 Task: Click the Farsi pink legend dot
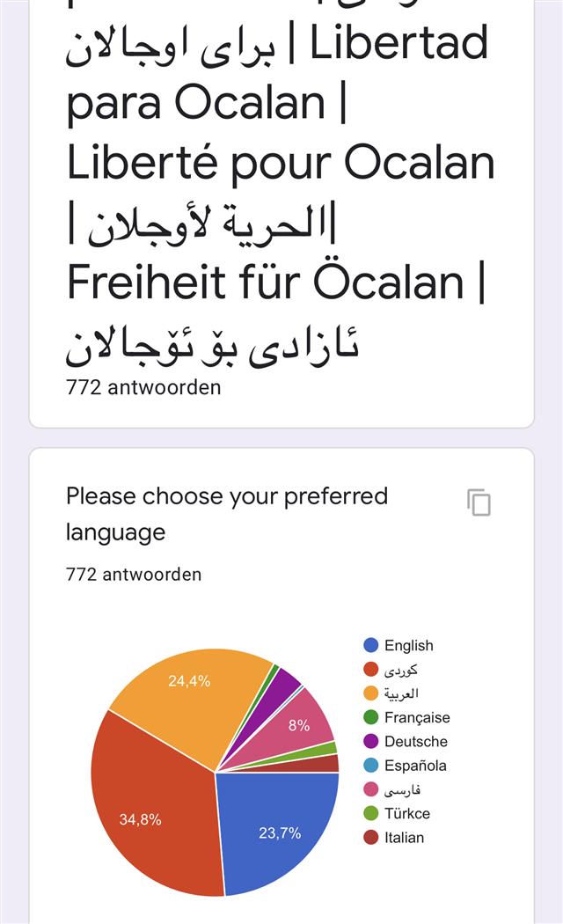371,789
